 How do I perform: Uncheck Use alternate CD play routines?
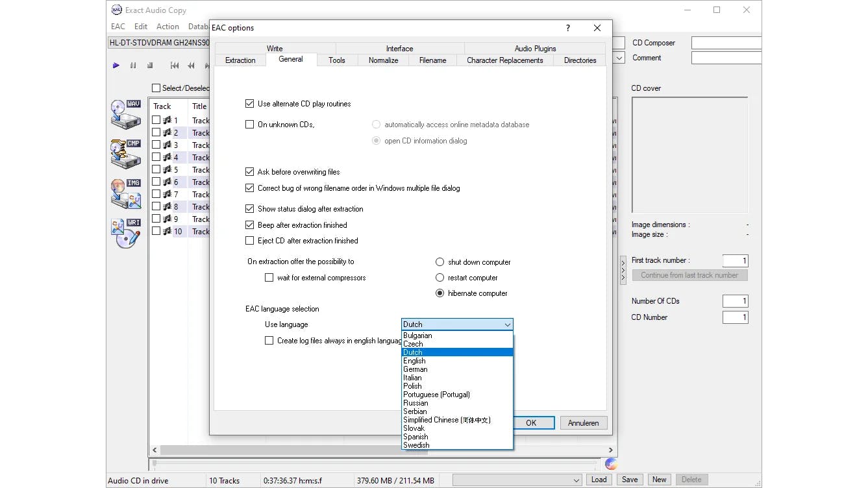pyautogui.click(x=250, y=104)
